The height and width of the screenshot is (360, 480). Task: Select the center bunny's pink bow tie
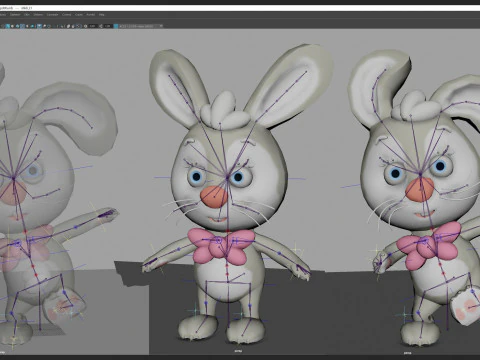221,246
